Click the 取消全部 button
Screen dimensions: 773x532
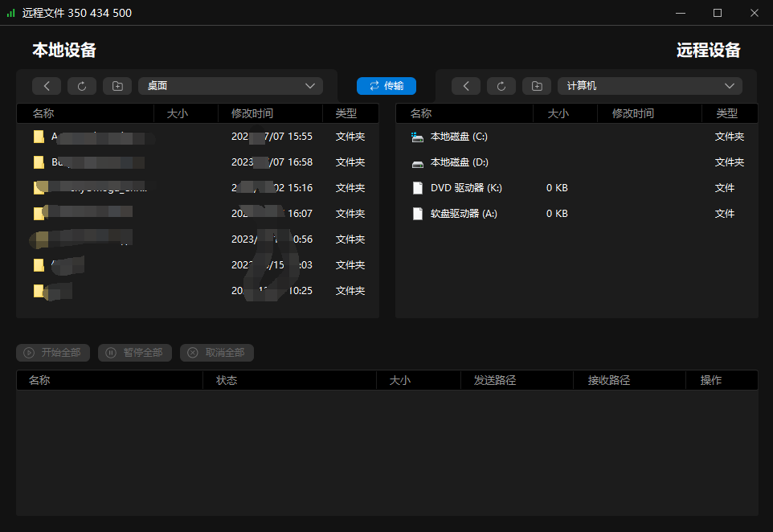[217, 353]
